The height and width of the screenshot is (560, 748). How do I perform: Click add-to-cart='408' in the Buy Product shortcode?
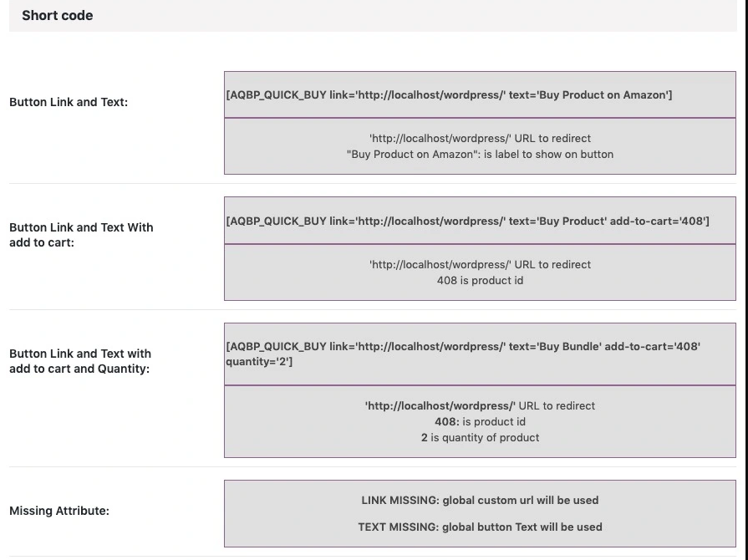coord(659,221)
